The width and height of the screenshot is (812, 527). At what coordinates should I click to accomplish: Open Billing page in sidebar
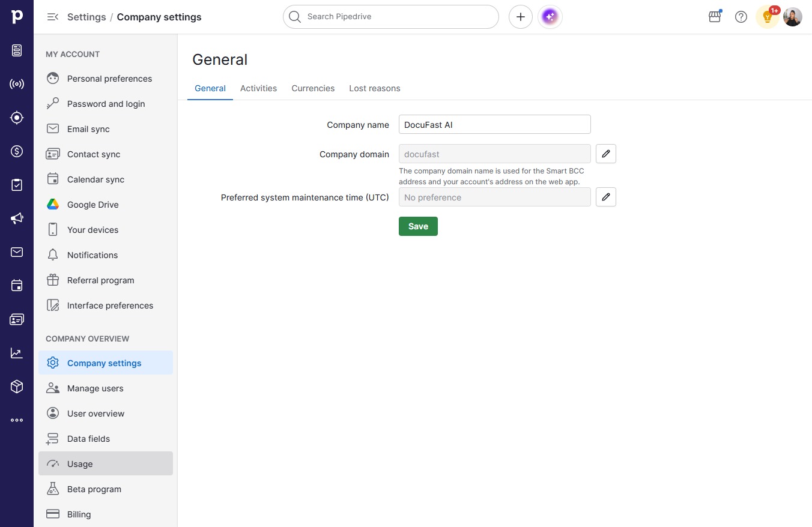pyautogui.click(x=106, y=514)
